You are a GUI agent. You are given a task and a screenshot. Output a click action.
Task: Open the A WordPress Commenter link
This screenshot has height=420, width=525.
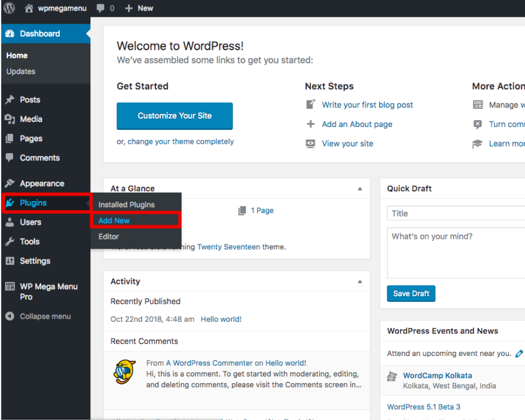click(209, 363)
